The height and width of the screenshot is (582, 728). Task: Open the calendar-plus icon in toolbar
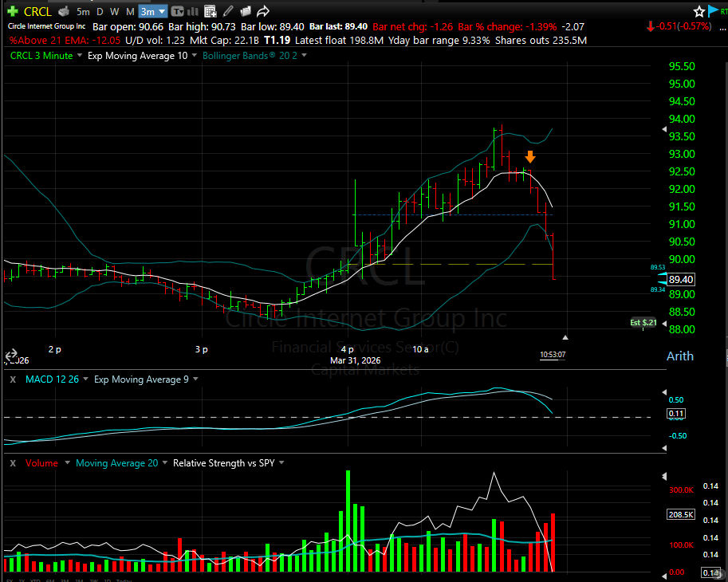click(210, 11)
